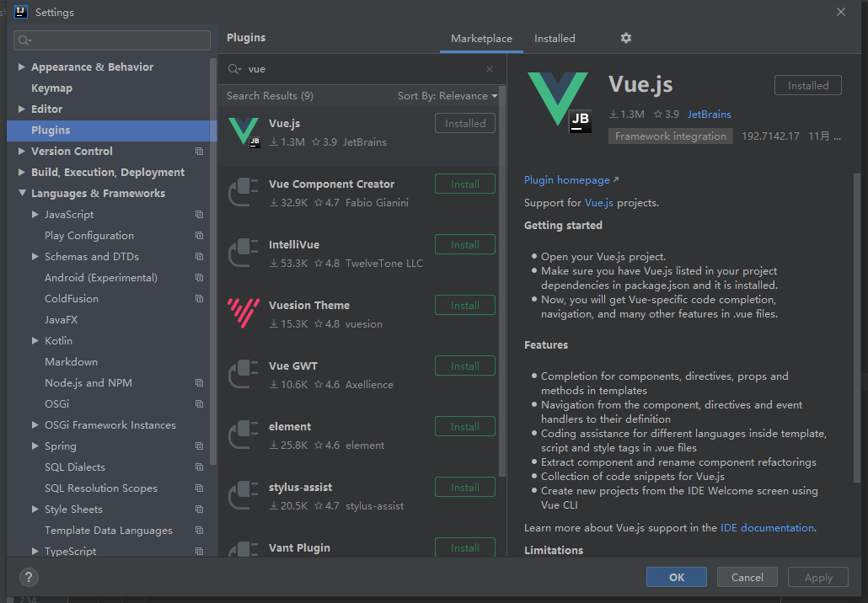Click the Vue.js plugin logo in results
Image resolution: width=868 pixels, height=603 pixels.
click(x=244, y=132)
